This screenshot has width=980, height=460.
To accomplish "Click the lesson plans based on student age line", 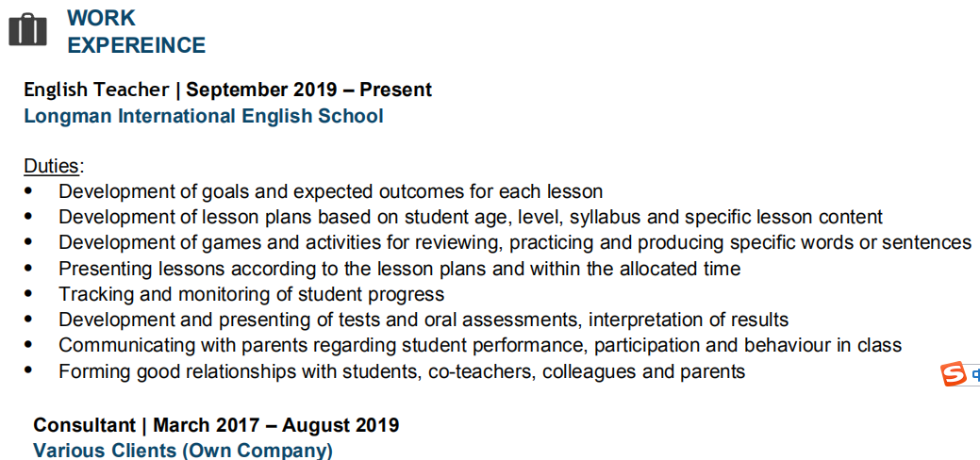I will click(470, 217).
